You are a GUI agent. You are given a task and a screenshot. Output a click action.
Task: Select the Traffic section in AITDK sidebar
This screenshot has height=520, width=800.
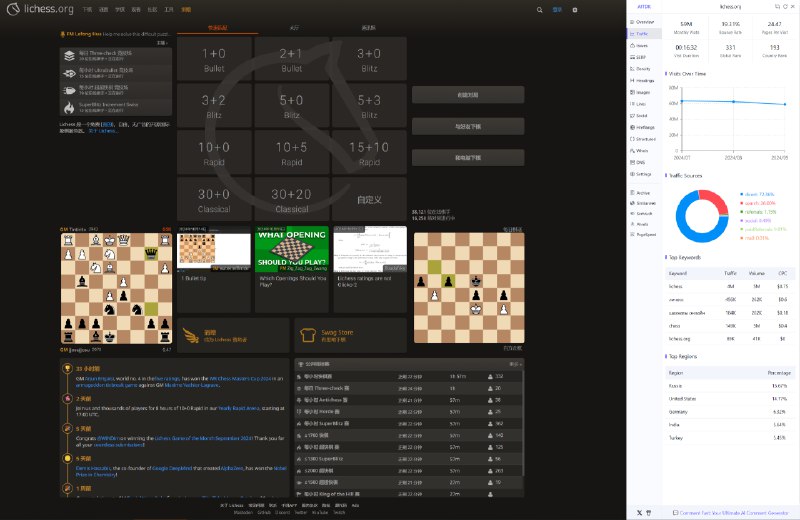(644, 34)
